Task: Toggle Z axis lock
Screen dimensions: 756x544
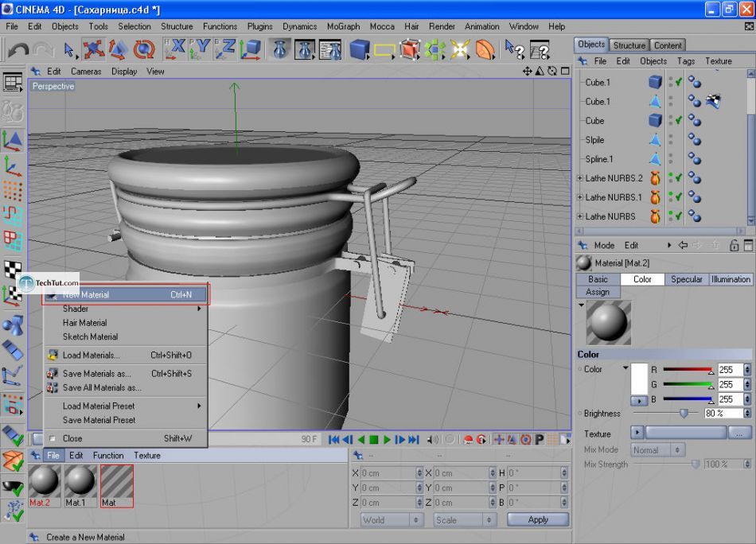Action: [225, 49]
